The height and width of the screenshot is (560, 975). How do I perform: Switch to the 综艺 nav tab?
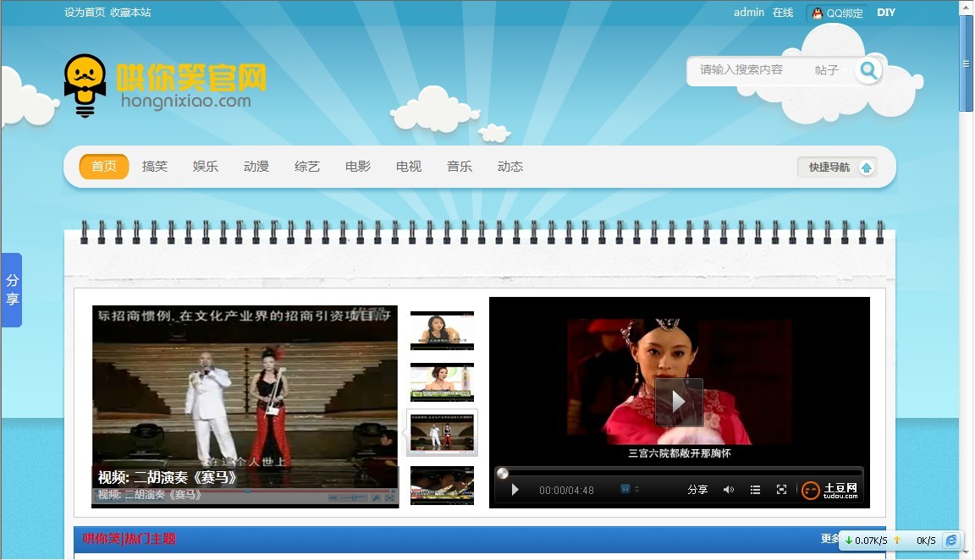pyautogui.click(x=307, y=167)
